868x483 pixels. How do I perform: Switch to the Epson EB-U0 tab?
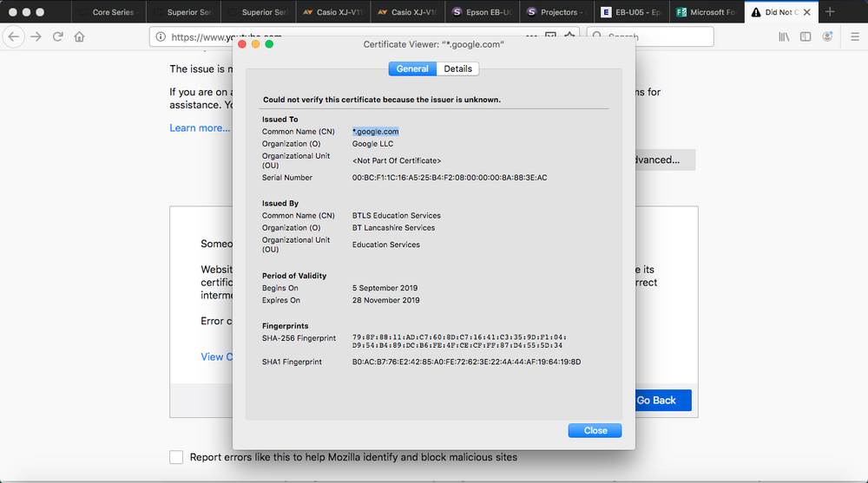point(482,11)
